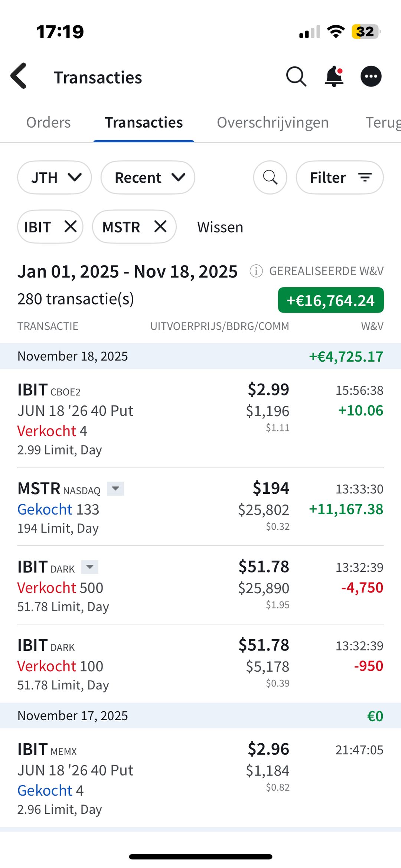Tap the green realized W&V total badge
Image resolution: width=401 pixels, height=868 pixels.
[x=330, y=300]
